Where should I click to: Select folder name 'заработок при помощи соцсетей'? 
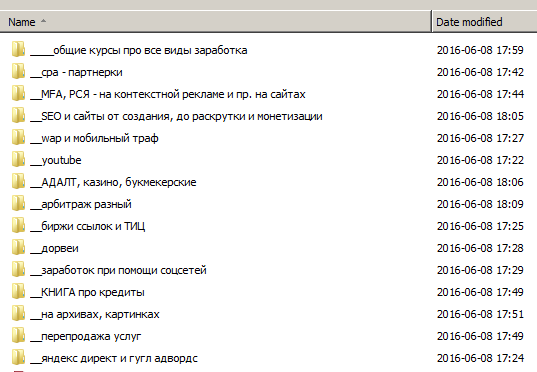pos(118,270)
